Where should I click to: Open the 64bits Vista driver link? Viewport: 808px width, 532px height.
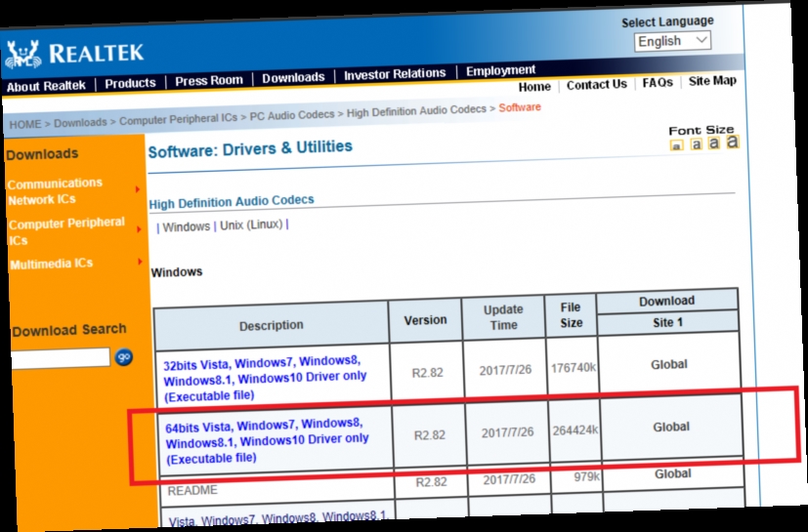267,441
